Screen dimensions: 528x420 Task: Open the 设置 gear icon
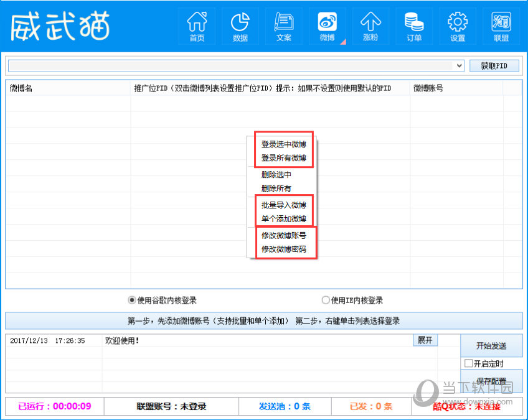(458, 26)
